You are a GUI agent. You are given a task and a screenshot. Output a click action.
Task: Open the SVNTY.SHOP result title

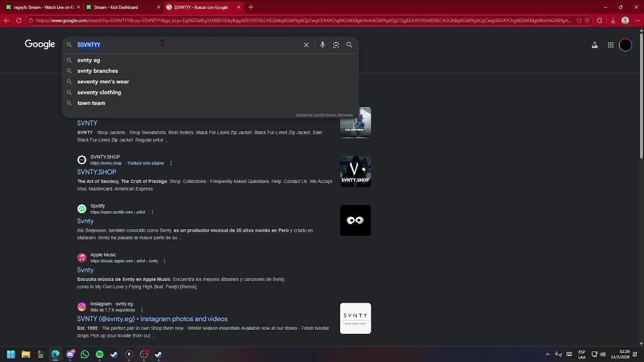point(97,172)
